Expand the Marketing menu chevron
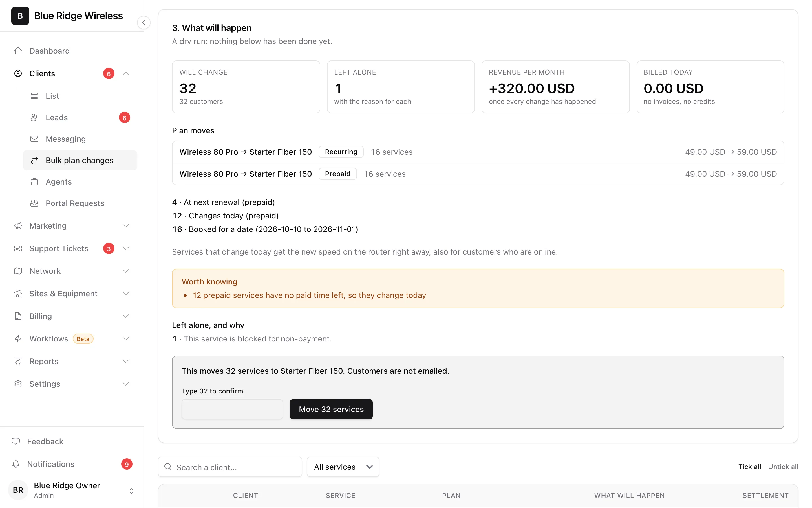The width and height of the screenshot is (812, 508). [x=126, y=226]
